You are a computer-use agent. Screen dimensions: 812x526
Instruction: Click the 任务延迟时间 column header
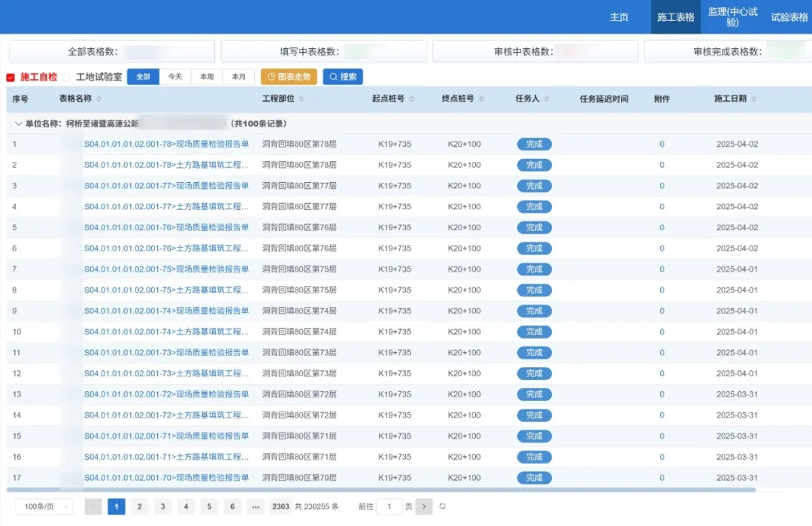pos(604,99)
